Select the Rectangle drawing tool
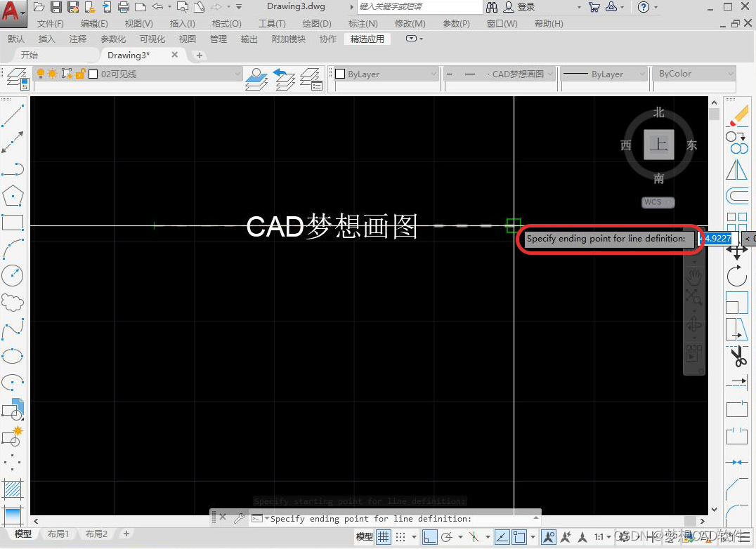The image size is (756, 549). point(13,223)
